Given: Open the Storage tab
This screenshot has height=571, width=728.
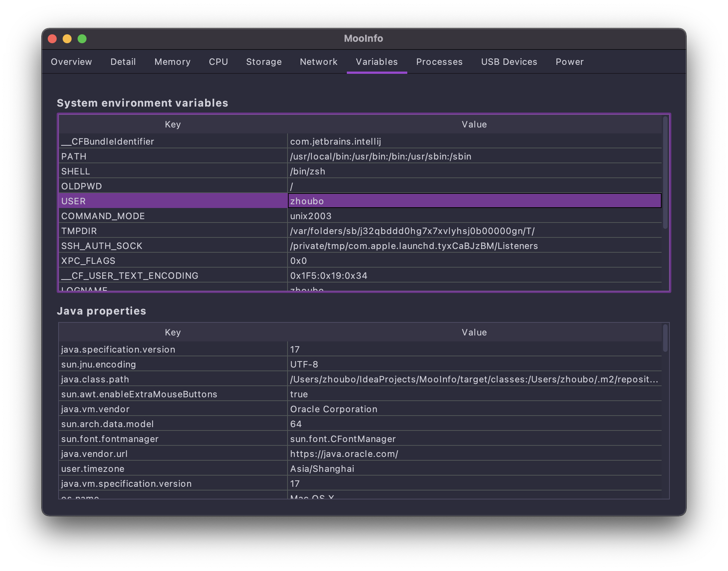Looking at the screenshot, I should [x=264, y=62].
